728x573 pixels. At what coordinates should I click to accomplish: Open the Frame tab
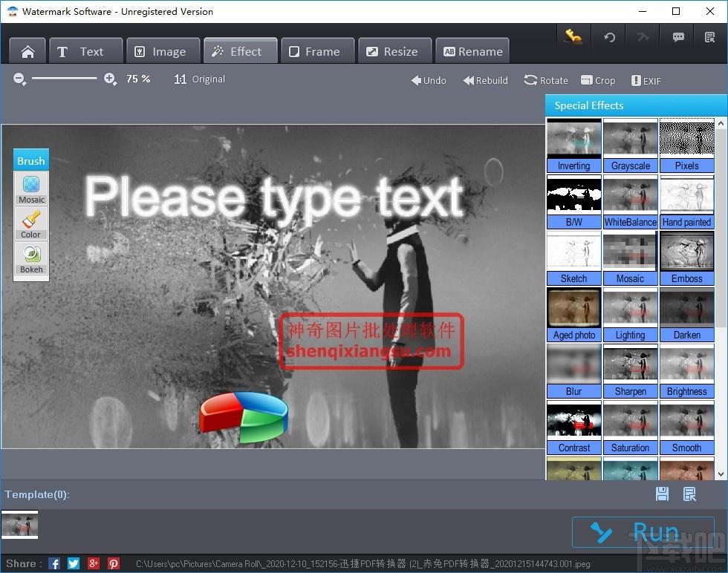[318, 51]
